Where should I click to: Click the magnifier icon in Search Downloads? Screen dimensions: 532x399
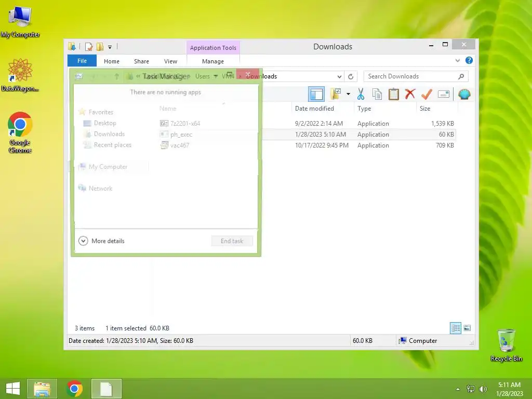click(461, 76)
